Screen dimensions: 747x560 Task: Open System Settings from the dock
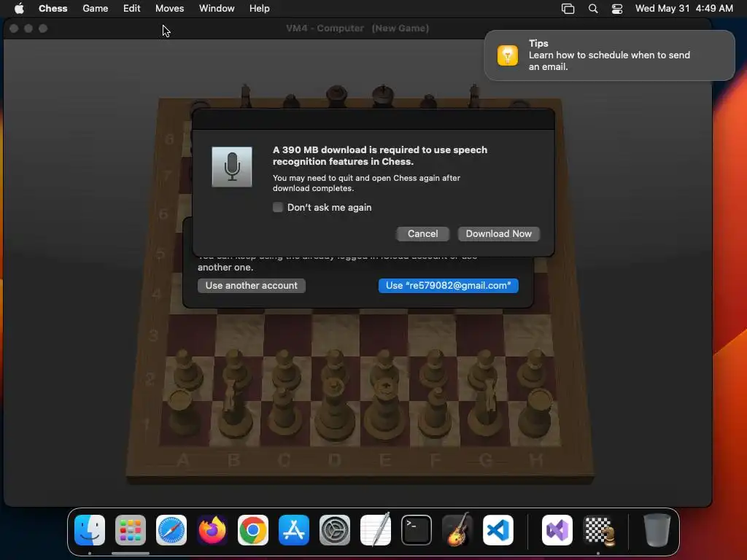tap(334, 530)
